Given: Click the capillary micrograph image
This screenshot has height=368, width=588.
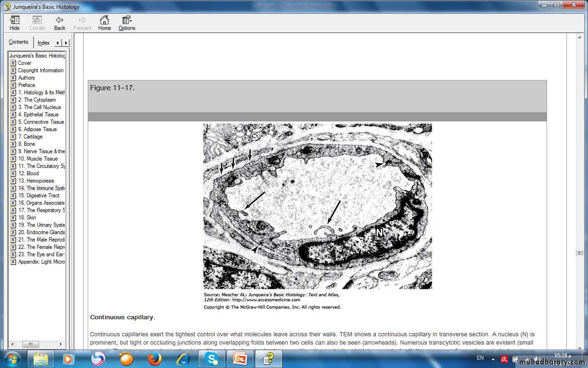Looking at the screenshot, I should click(317, 206).
